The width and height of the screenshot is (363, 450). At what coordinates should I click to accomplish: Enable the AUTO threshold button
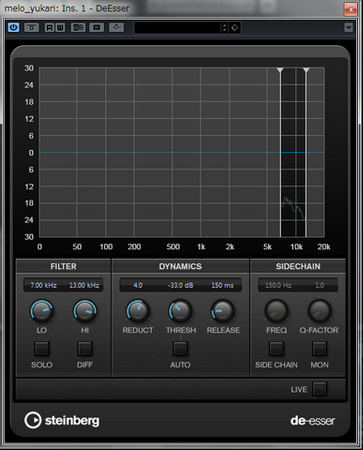coord(180,349)
